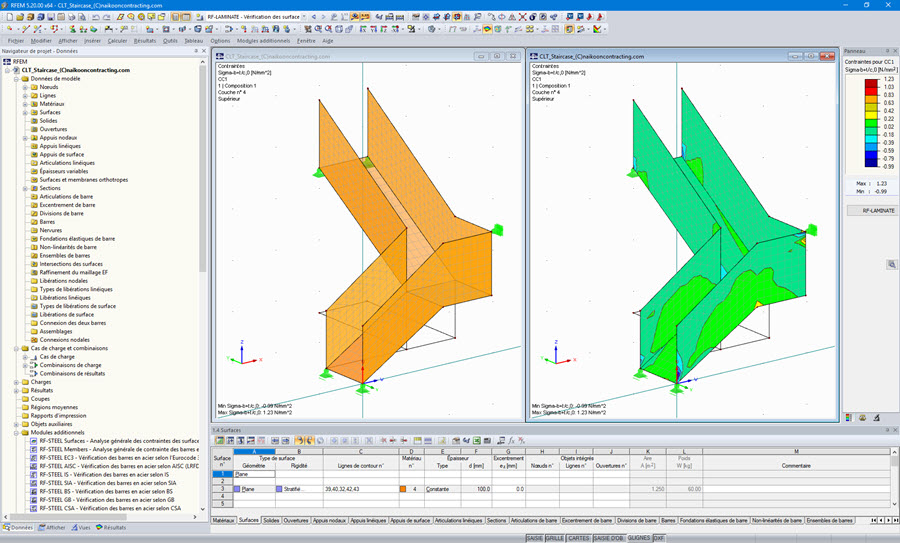Open the Données navigator tab
Image resolution: width=900 pixels, height=543 pixels.
point(18,527)
